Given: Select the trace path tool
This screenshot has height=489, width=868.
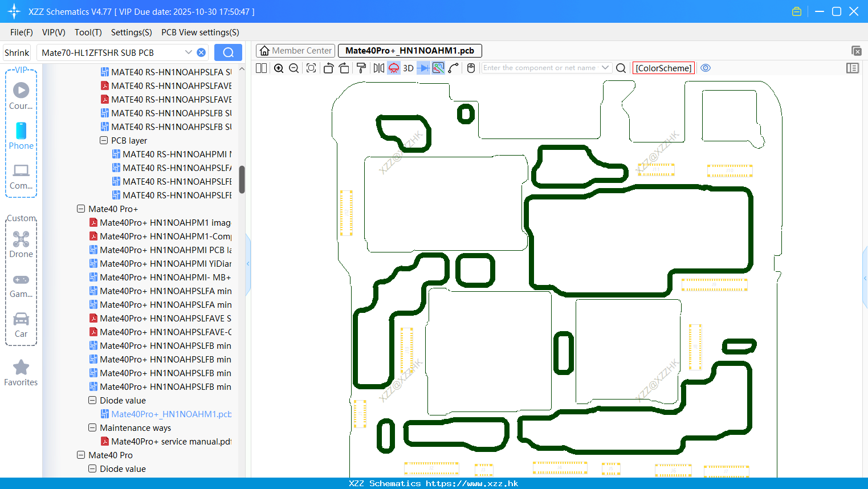Looking at the screenshot, I should pos(454,68).
